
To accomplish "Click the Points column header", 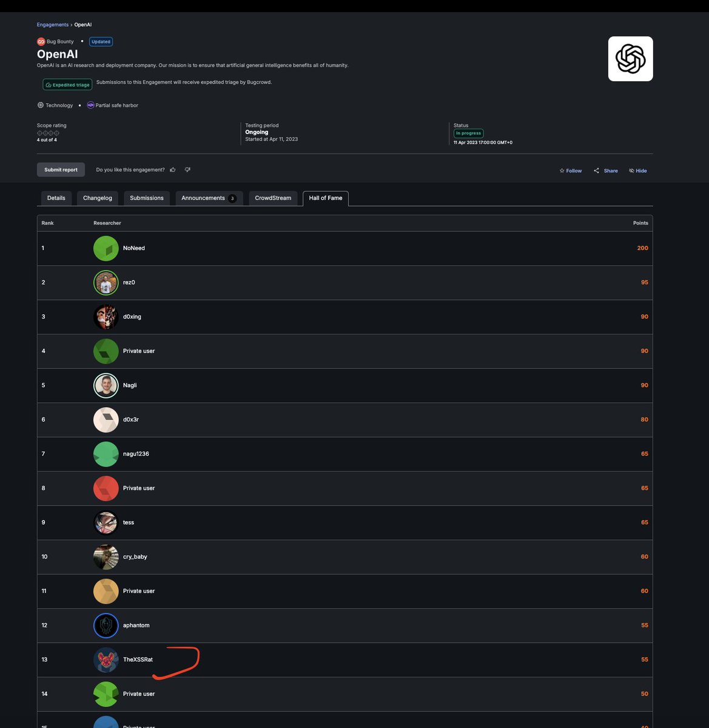I will tap(640, 223).
